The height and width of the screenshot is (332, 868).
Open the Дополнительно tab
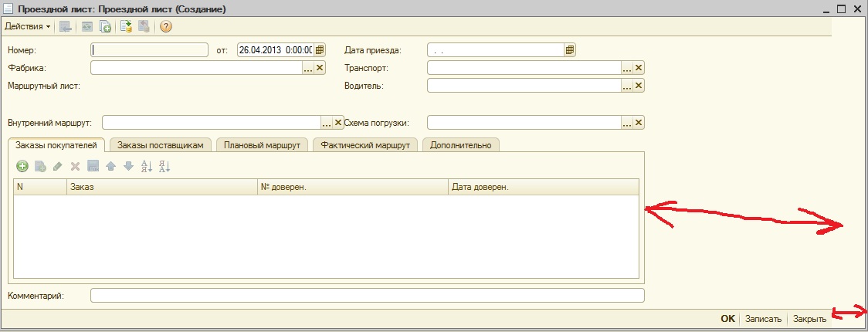click(x=461, y=144)
